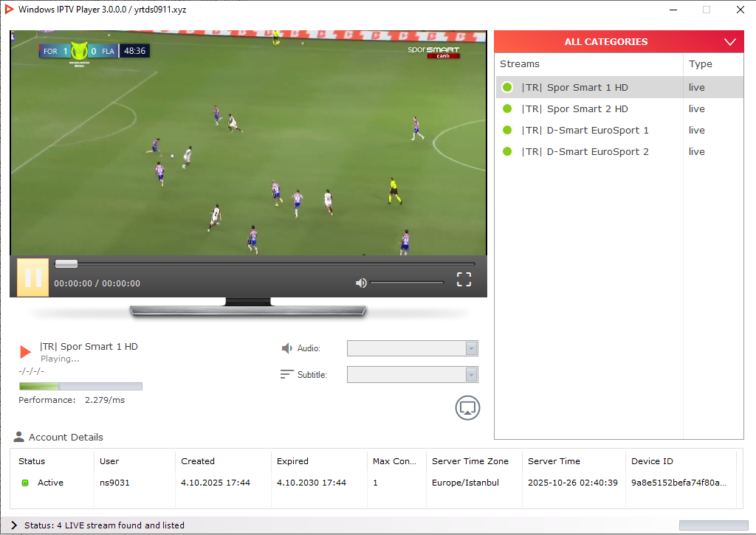Image resolution: width=756 pixels, height=535 pixels.
Task: Expand the ALL CATEGORIES list
Action: 730,42
